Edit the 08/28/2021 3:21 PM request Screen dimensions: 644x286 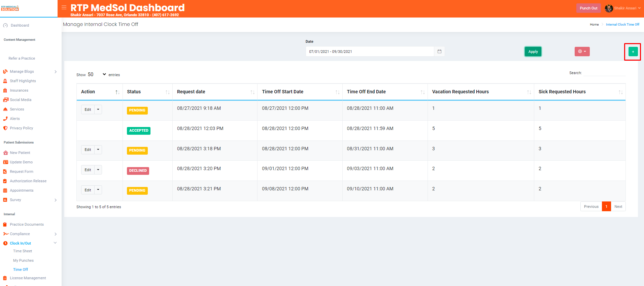(88, 190)
